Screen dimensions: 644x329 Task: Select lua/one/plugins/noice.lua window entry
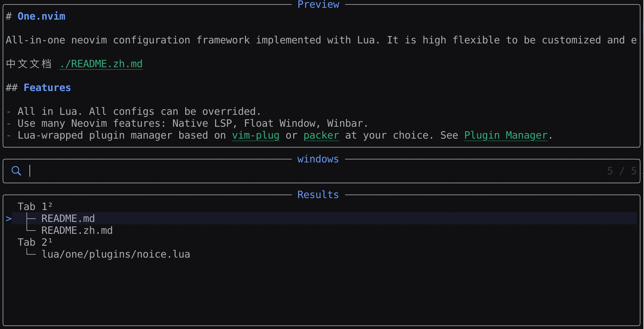click(116, 254)
